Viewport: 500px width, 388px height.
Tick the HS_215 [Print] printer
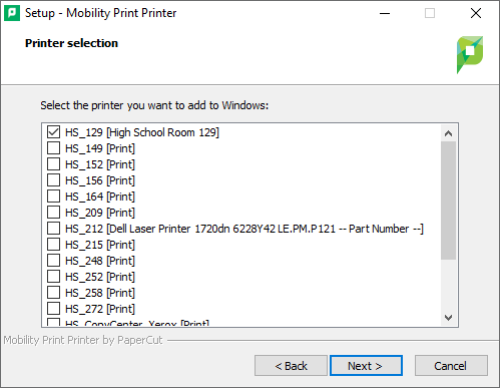point(53,244)
